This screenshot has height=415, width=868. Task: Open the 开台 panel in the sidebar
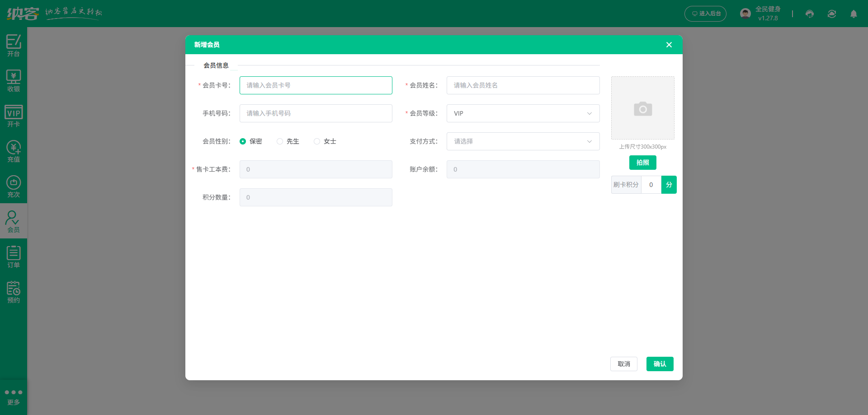click(x=14, y=45)
